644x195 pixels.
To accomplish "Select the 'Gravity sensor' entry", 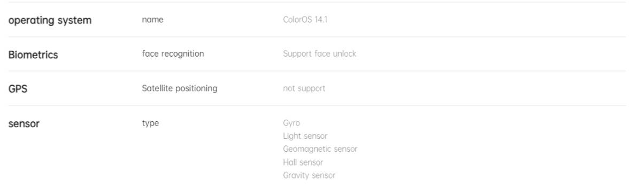I will click(x=309, y=175).
